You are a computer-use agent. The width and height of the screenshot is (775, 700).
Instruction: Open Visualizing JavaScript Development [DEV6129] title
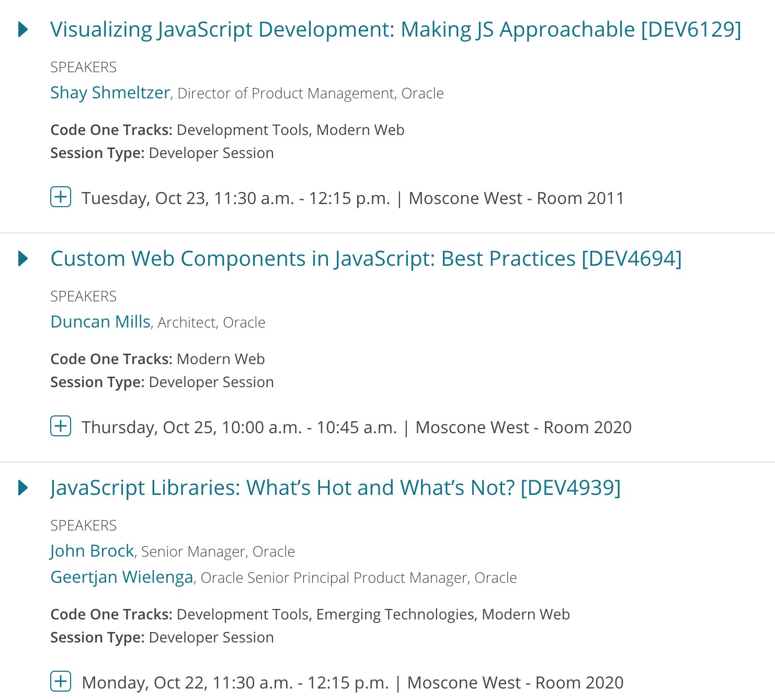pyautogui.click(x=396, y=30)
